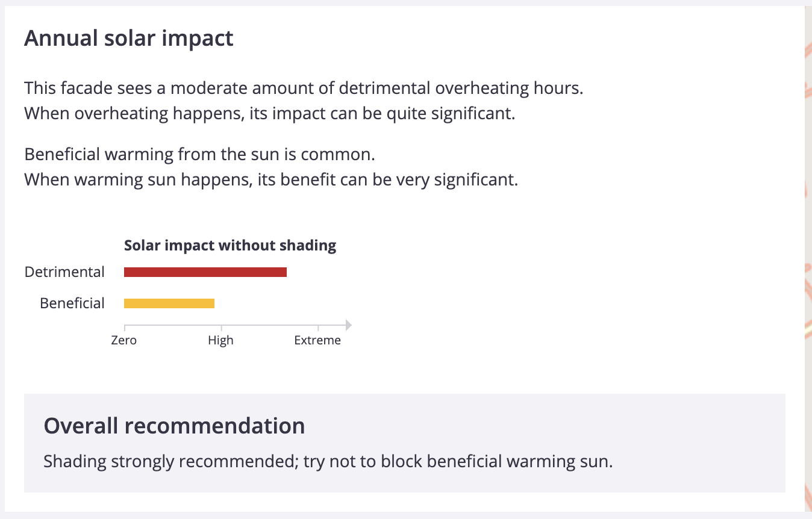Click the Overall recommendation heading
The height and width of the screenshot is (519, 812).
click(x=174, y=426)
